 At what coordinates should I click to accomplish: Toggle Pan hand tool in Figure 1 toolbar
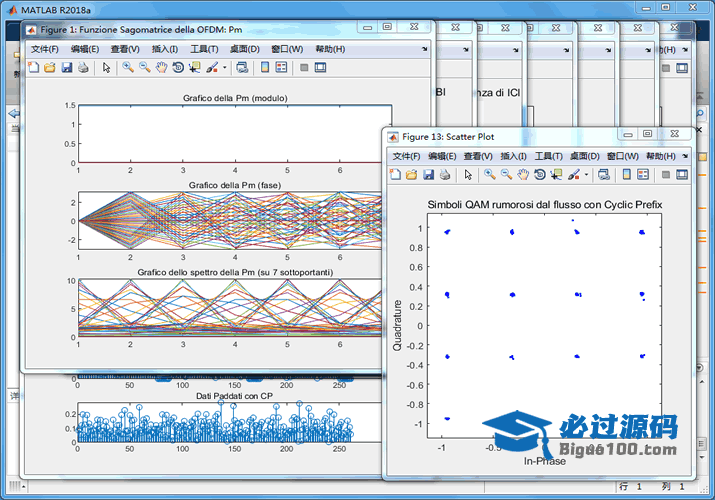pyautogui.click(x=161, y=67)
